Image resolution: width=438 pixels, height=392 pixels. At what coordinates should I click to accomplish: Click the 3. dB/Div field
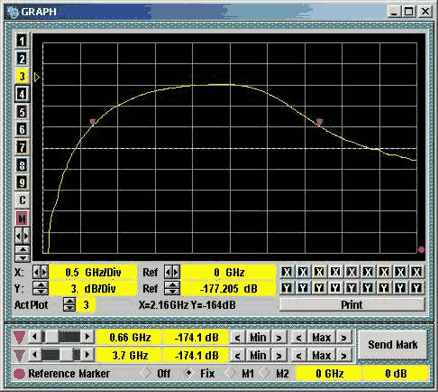pyautogui.click(x=93, y=288)
